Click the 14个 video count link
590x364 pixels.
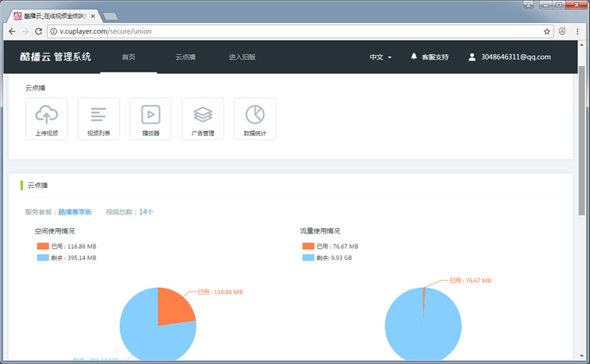146,211
